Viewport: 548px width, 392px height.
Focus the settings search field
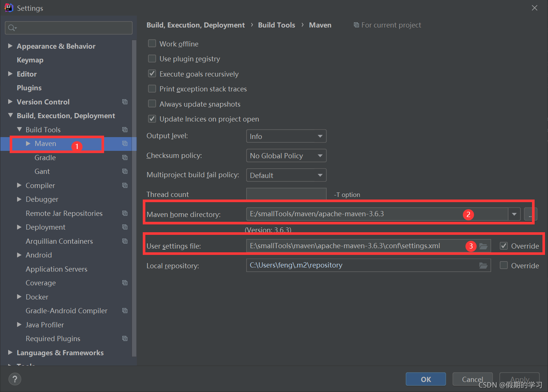69,28
